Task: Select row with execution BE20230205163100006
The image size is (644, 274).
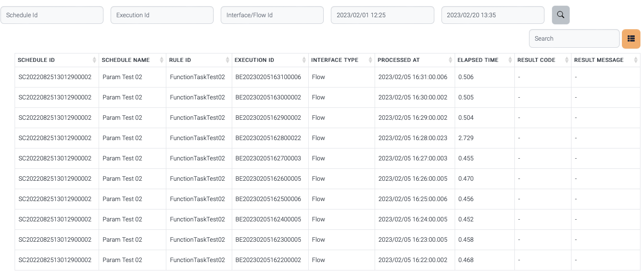Action: click(x=268, y=77)
